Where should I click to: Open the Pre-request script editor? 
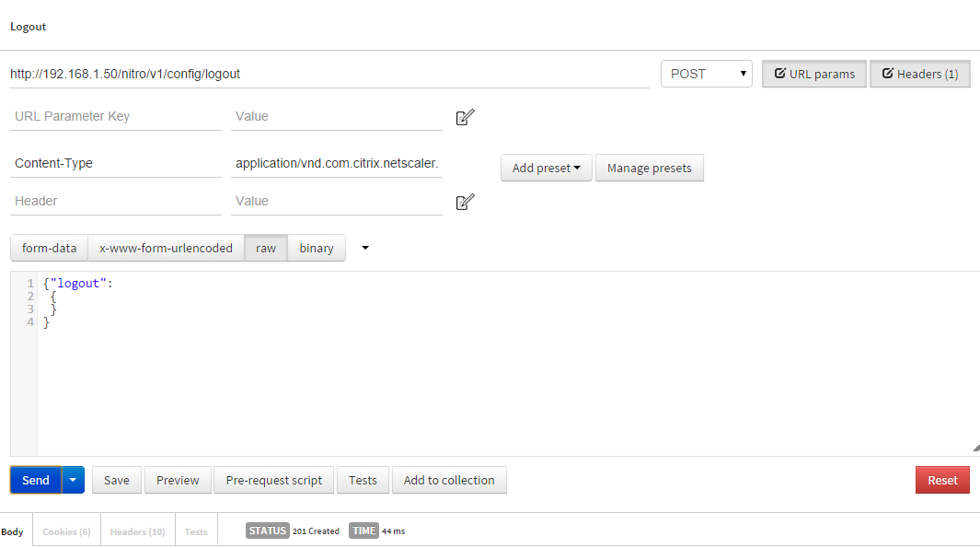click(x=273, y=480)
